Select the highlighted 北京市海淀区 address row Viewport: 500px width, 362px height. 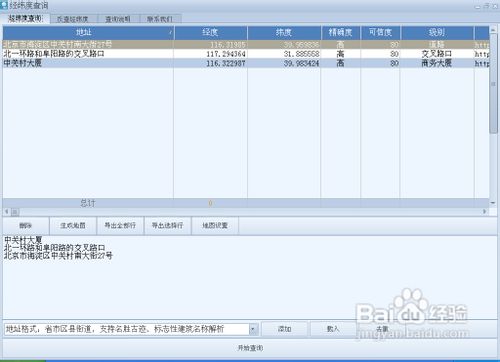246,44
